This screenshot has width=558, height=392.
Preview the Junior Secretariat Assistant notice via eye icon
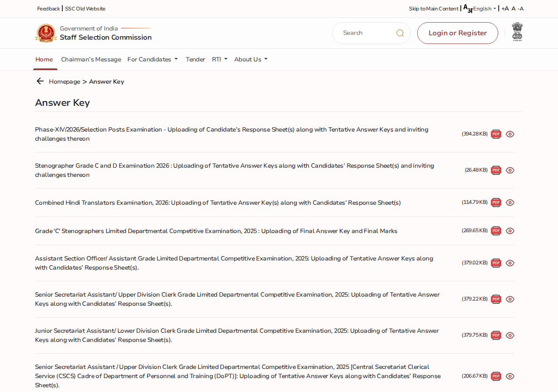point(510,335)
